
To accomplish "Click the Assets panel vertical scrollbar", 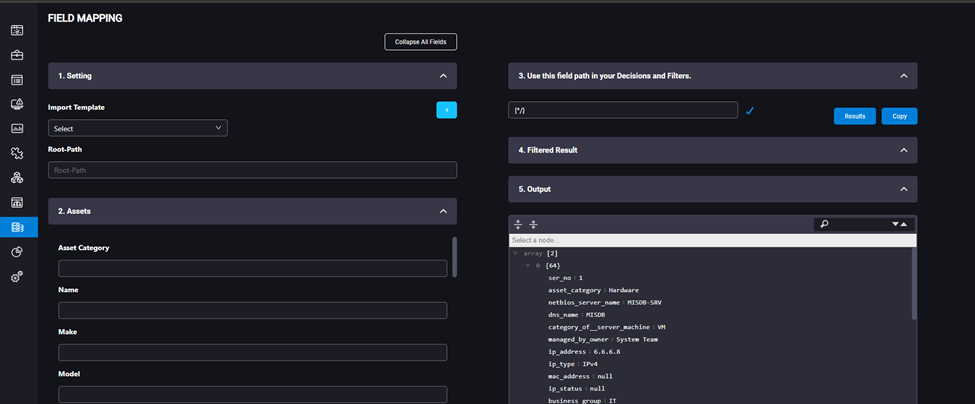I will coord(455,256).
